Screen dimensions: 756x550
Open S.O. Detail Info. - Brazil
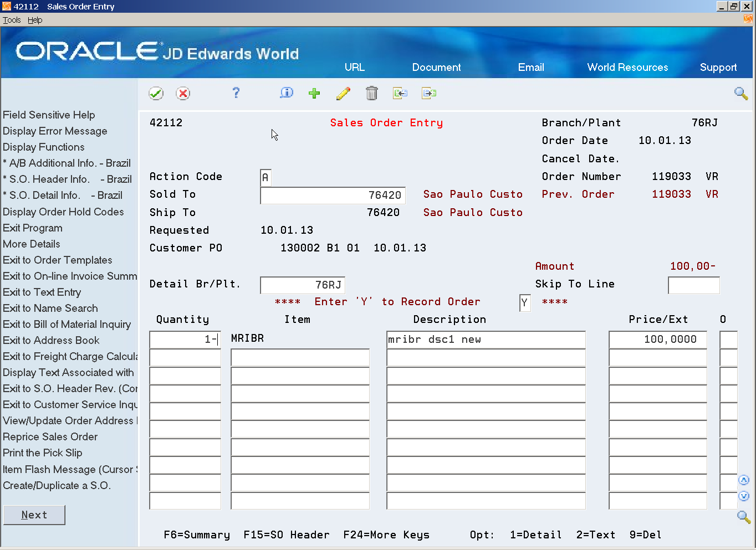[x=63, y=195]
